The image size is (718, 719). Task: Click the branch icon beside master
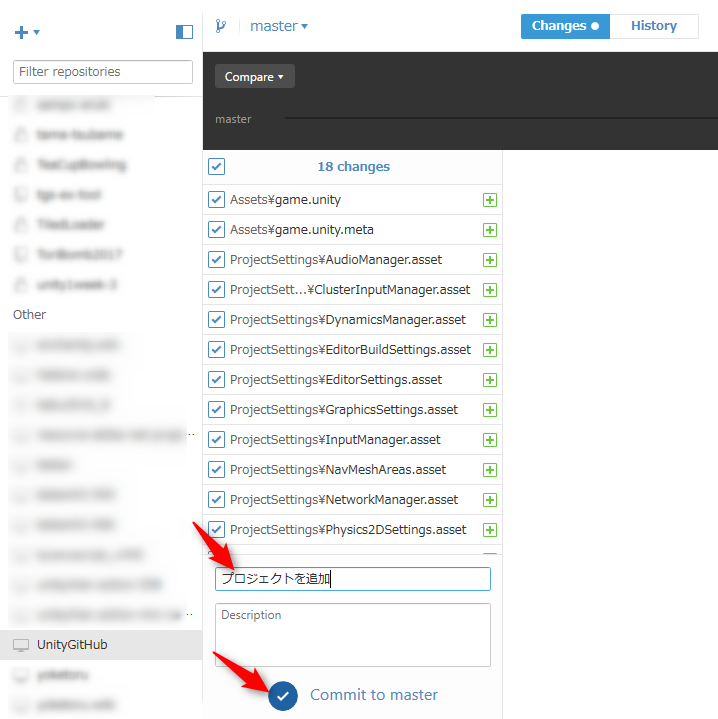pos(221,26)
